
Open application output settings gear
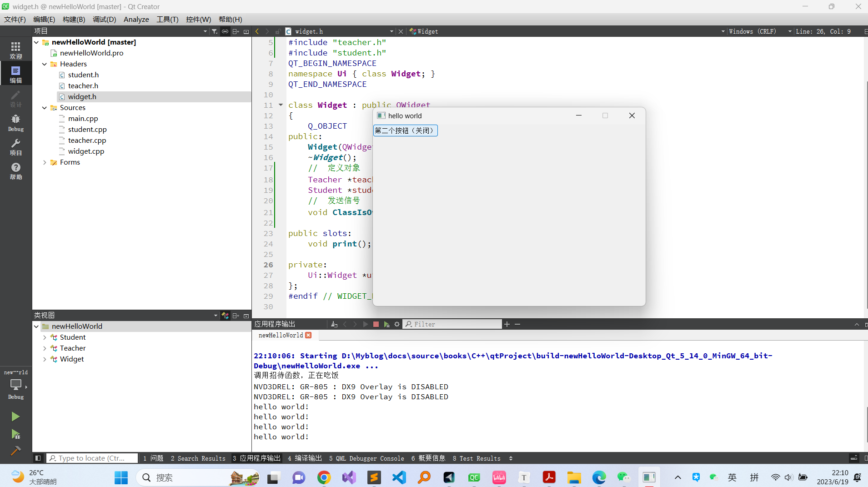[x=397, y=324]
